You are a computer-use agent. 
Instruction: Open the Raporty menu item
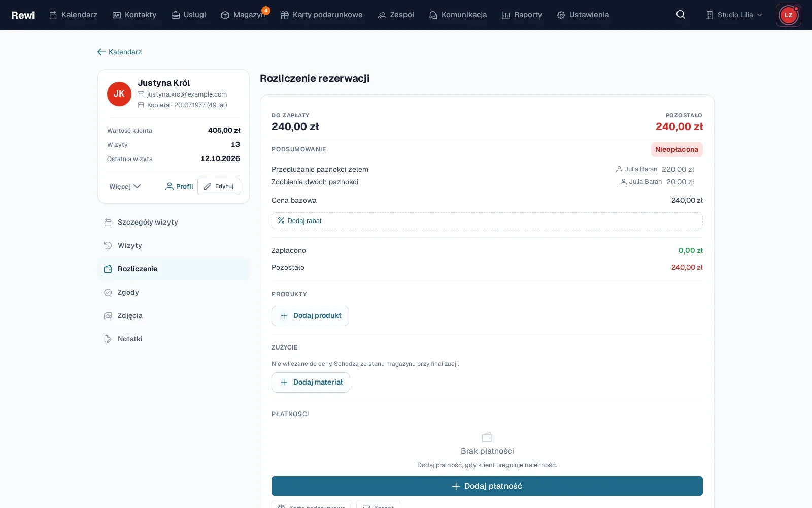(522, 15)
